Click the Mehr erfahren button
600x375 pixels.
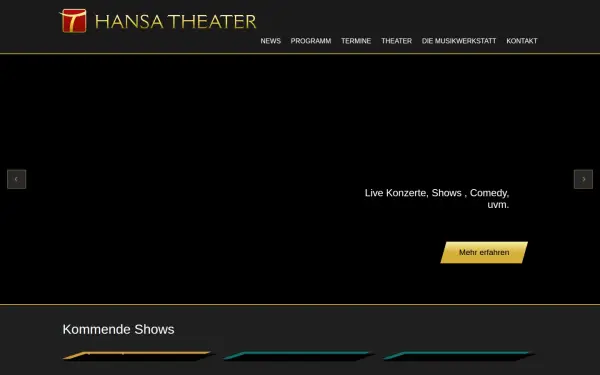(x=484, y=253)
